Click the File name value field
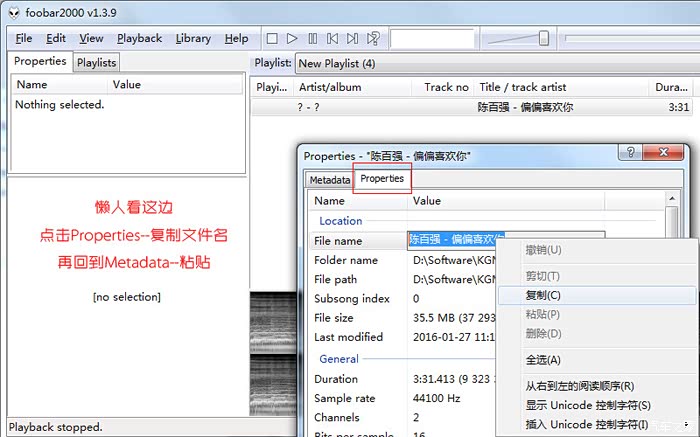Screen dimensions: 700x437 (455, 240)
